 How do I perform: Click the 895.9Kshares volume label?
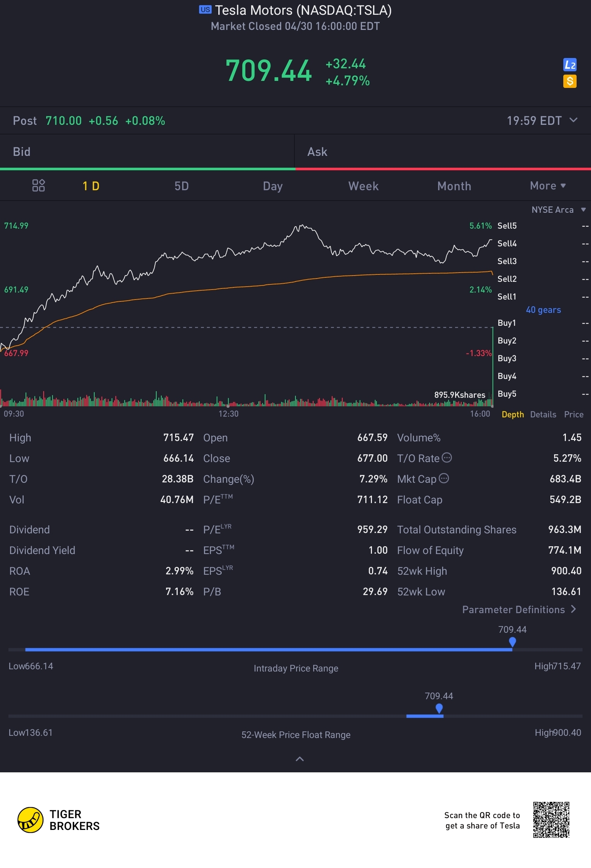[460, 395]
